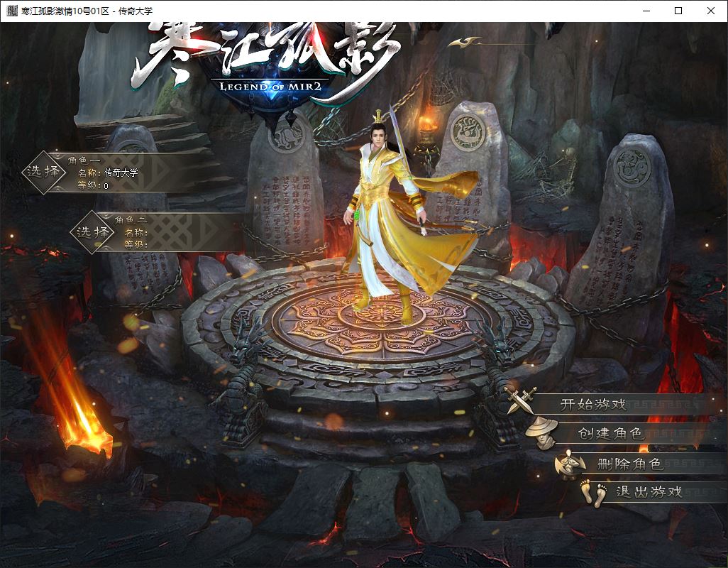Click the 删除角色 delete character button
The height and width of the screenshot is (568, 728).
(629, 464)
